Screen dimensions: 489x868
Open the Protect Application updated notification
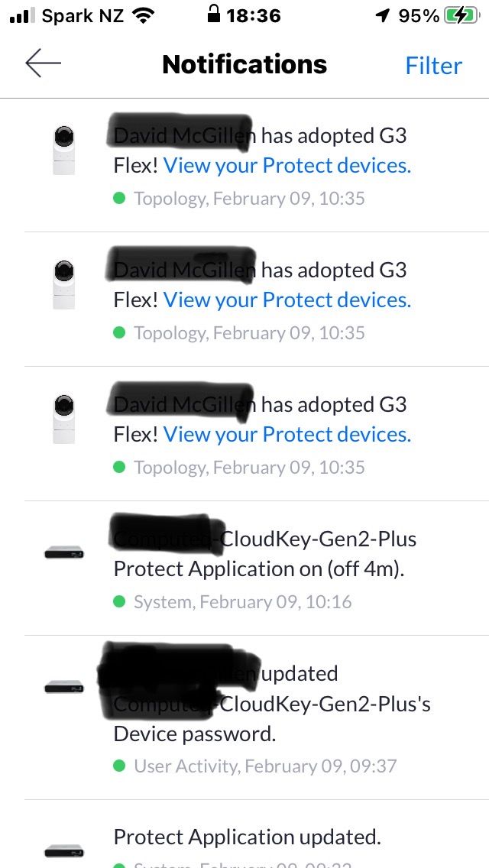coord(247,837)
